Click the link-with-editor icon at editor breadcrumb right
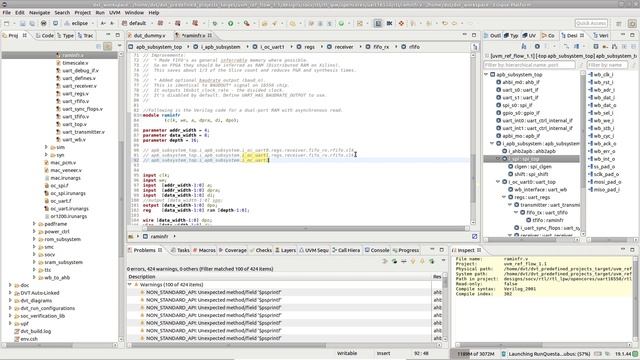This screenshot has height=360, width=640. (x=475, y=47)
